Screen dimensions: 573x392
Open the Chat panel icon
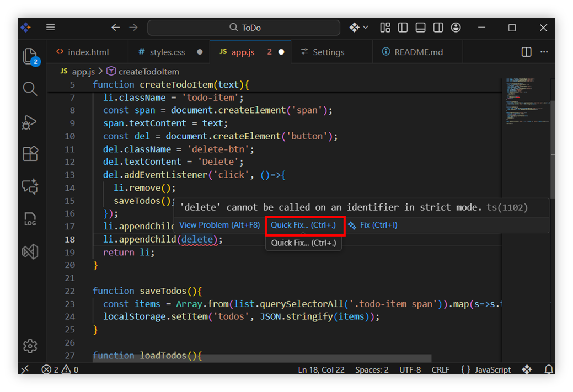point(30,186)
